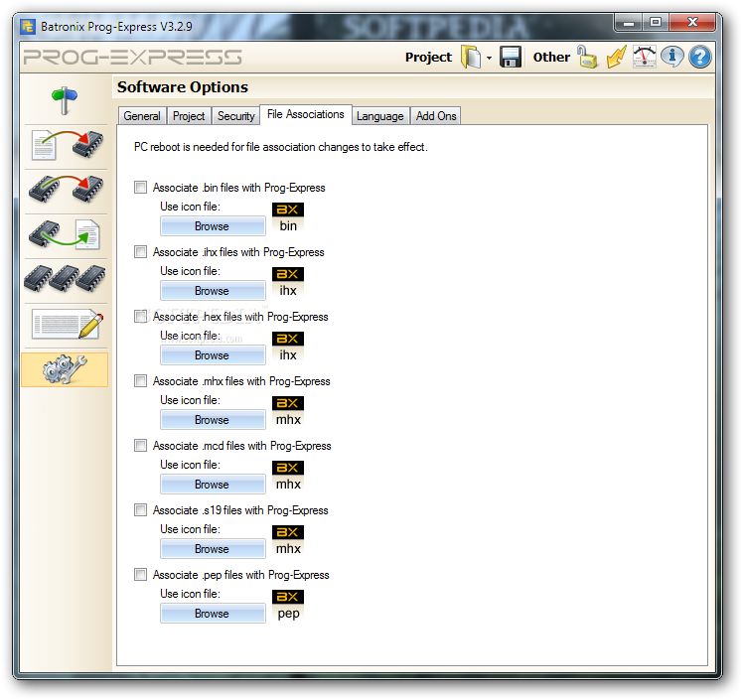The image size is (743, 700).
Task: Enable associating .mhx files with Prog-Express
Action: pyautogui.click(x=140, y=381)
